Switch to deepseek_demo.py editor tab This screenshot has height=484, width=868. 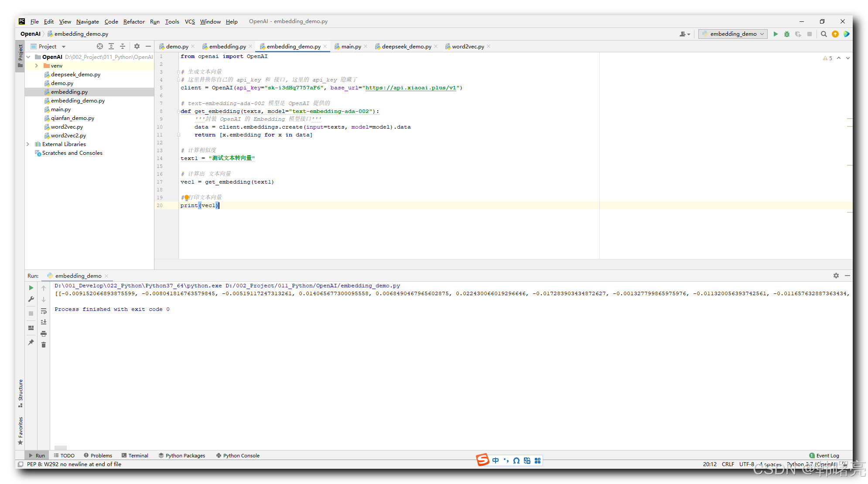point(406,47)
